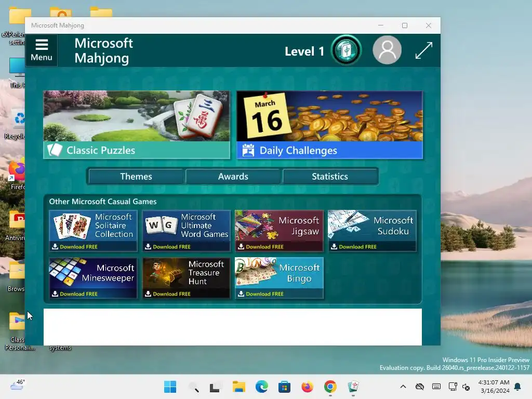Toggle fullscreen with the diagonal arrow icon

(x=424, y=50)
